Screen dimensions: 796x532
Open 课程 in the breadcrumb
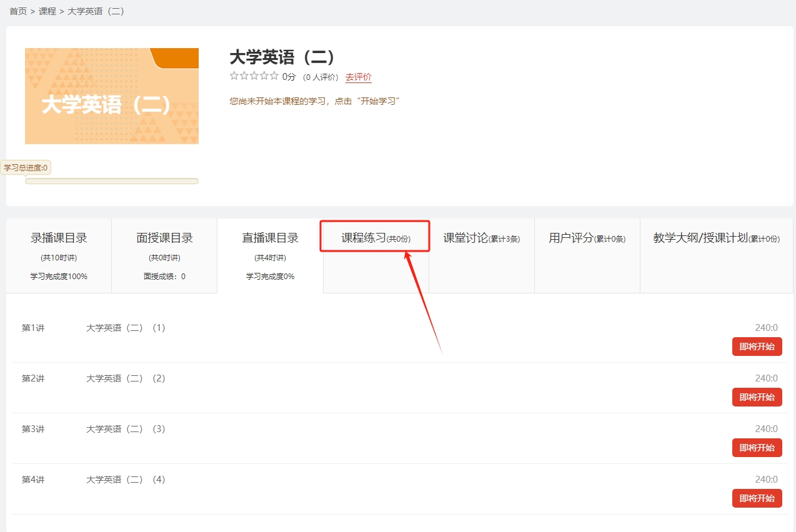pos(47,11)
